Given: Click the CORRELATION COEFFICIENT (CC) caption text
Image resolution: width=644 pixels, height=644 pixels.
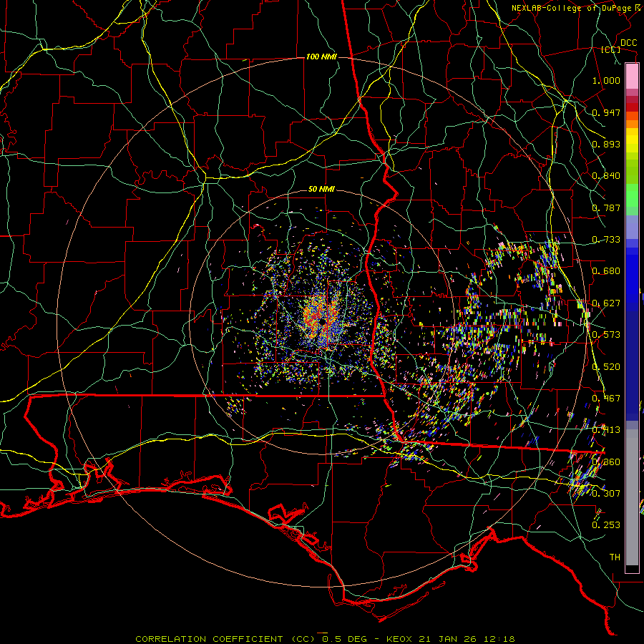Looking at the screenshot, I should (x=225, y=639).
